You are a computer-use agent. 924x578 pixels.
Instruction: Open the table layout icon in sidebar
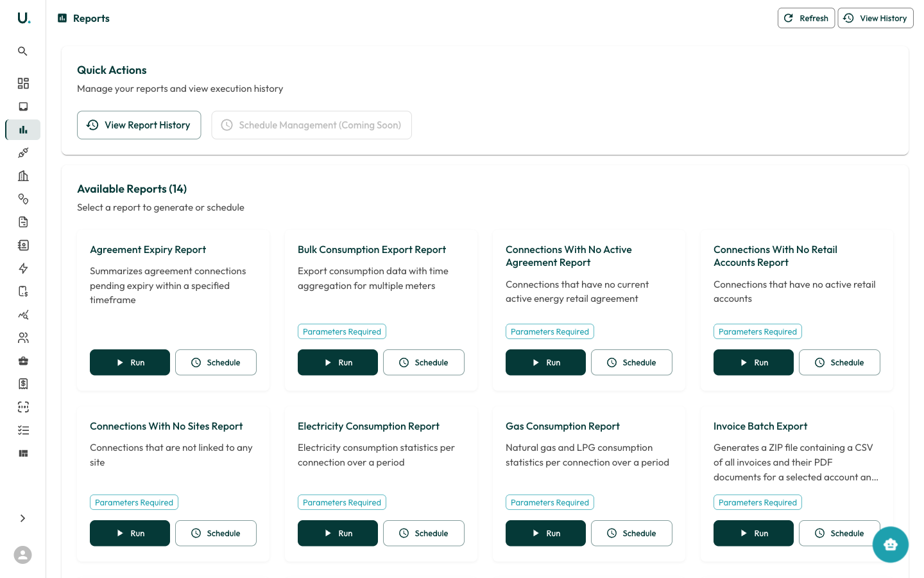pyautogui.click(x=23, y=453)
